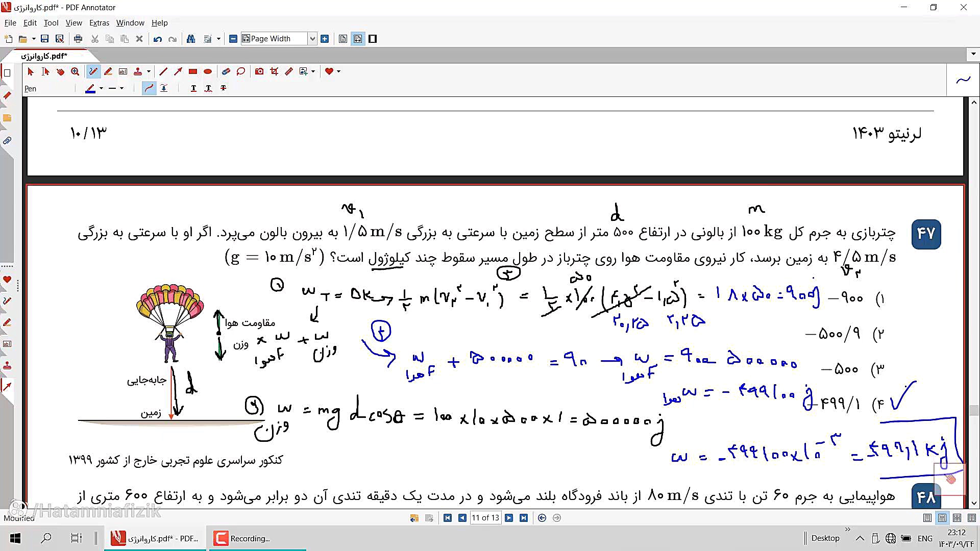Select the Lasso selection tool

point(241,71)
